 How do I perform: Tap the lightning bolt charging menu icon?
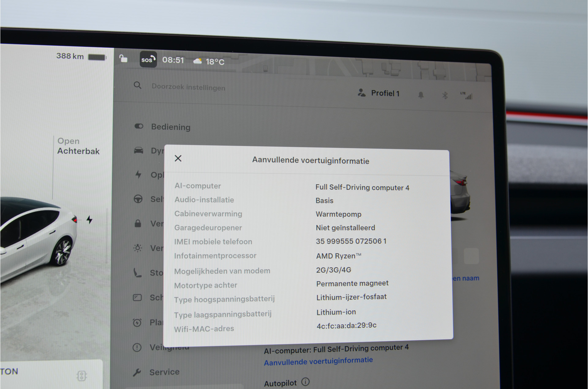point(138,174)
